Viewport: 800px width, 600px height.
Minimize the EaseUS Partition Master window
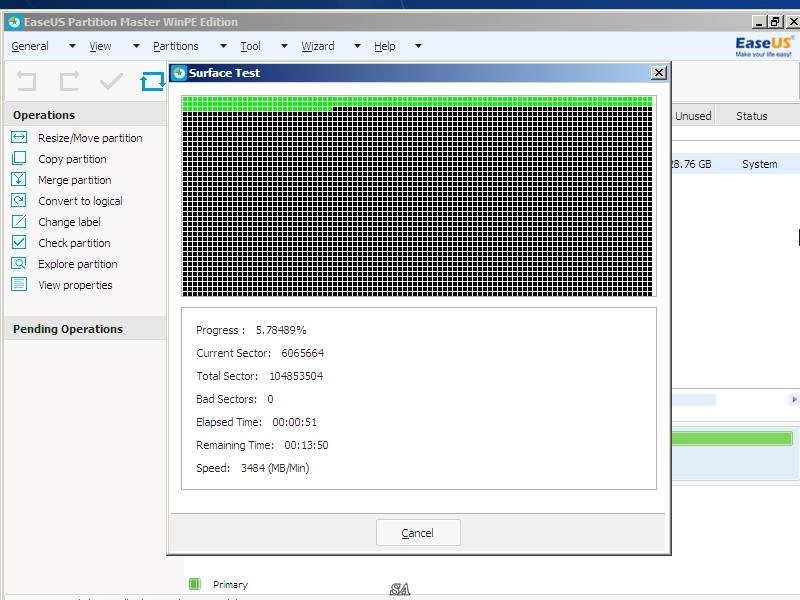[x=759, y=21]
